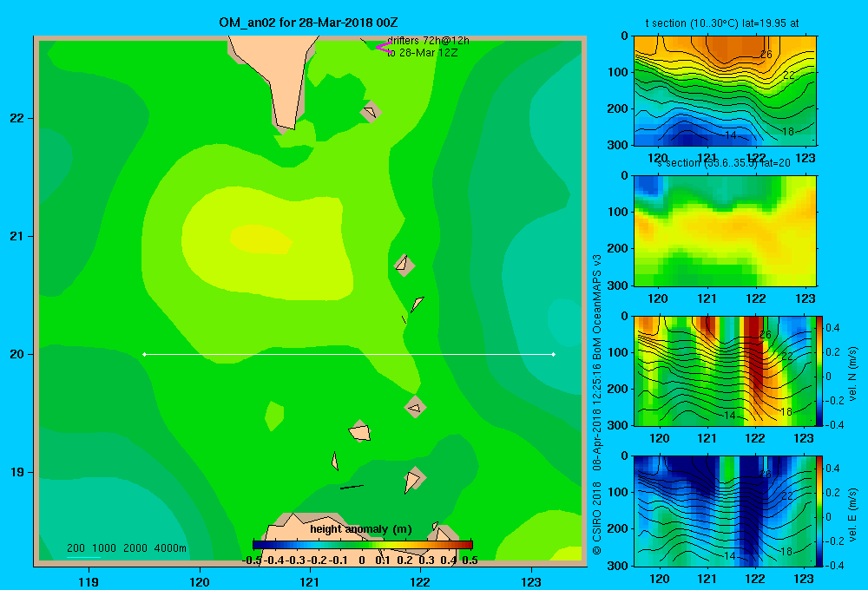The width and height of the screenshot is (868, 590).
Task: Click depth label 300 on temperature section axis
Action: (x=618, y=145)
